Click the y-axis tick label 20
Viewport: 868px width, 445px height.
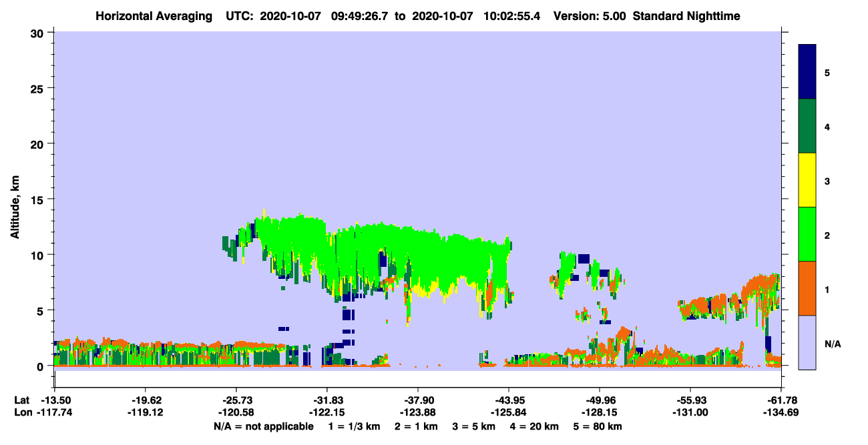[39, 144]
